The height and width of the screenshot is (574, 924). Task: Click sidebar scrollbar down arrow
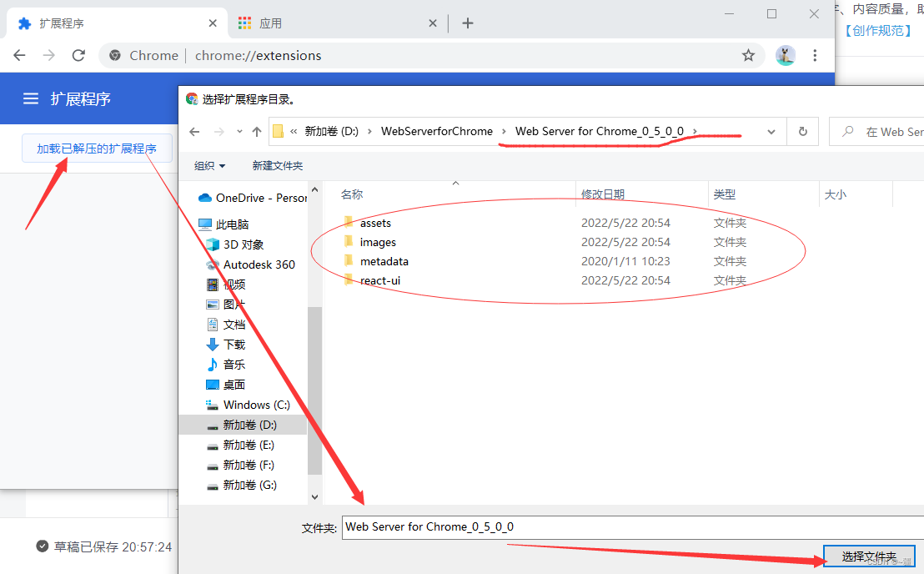click(314, 496)
